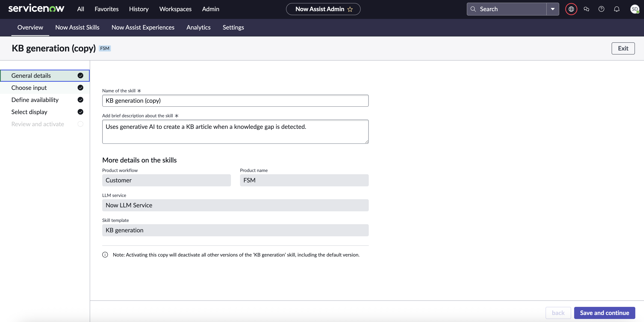Click the General details checkmark icon
This screenshot has height=322, width=644.
(x=80, y=75)
